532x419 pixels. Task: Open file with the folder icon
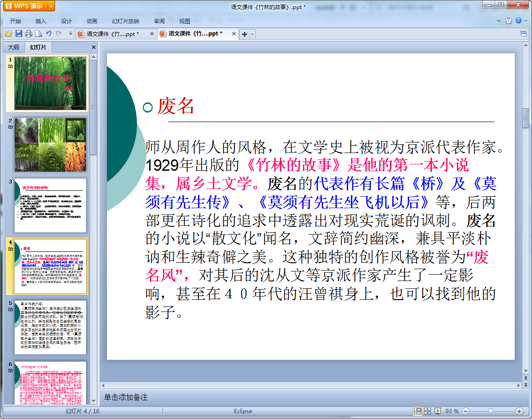pos(9,34)
